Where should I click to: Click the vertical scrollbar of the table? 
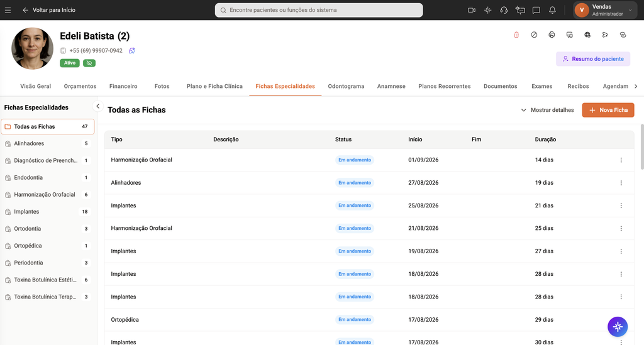click(x=642, y=146)
